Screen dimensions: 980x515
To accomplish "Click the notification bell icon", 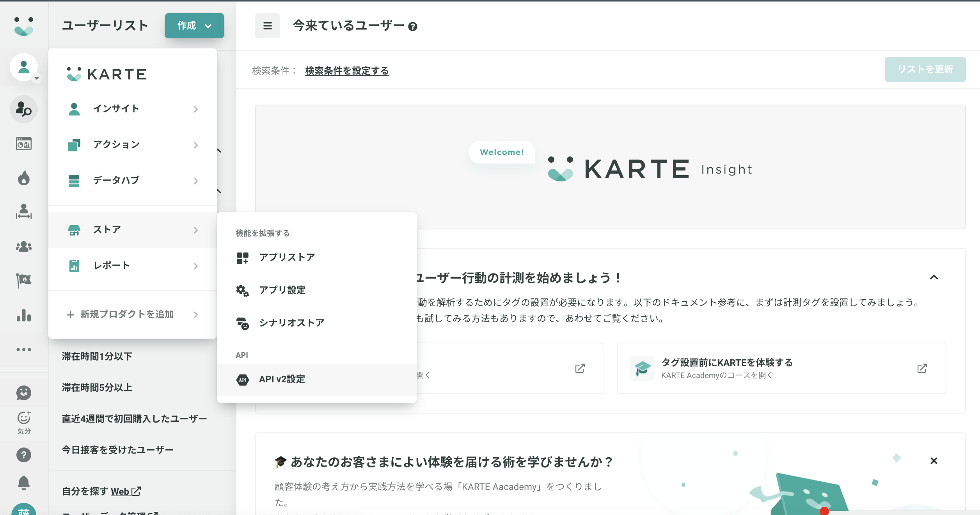I will (23, 483).
